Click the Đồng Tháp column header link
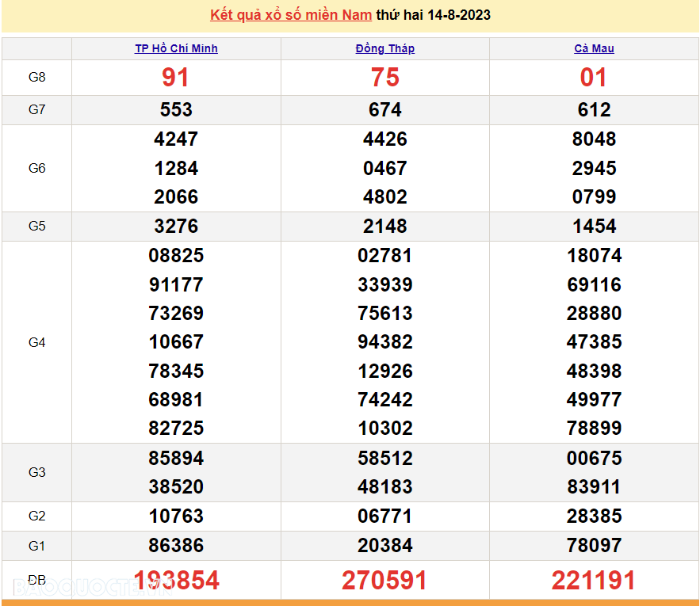This screenshot has height=606, width=700. tap(384, 48)
